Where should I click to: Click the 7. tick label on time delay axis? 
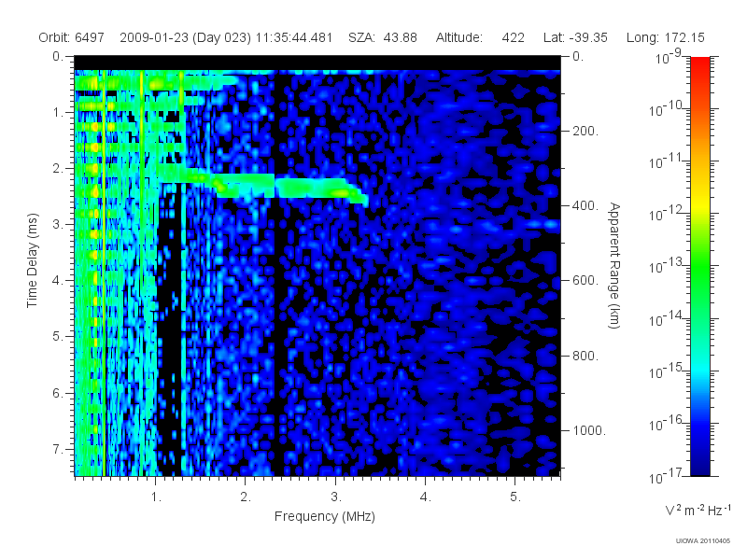click(58, 449)
